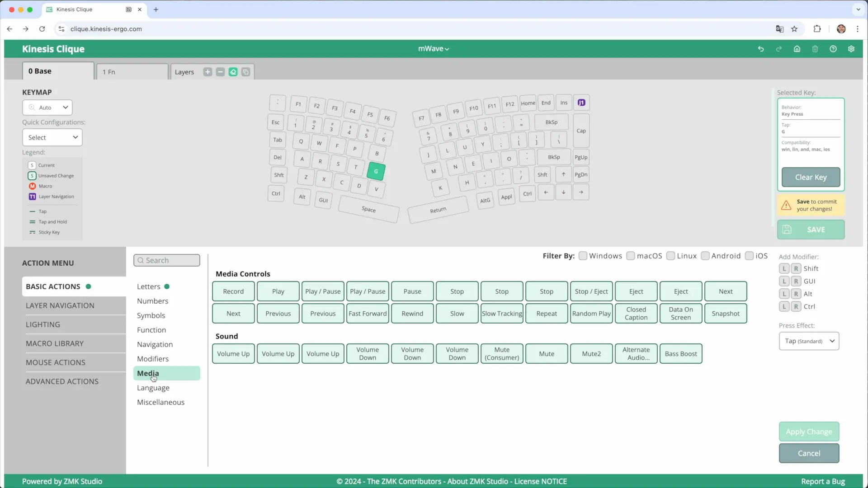868x488 pixels.
Task: Expand the Press Effect Tap dropdown
Action: (x=809, y=341)
